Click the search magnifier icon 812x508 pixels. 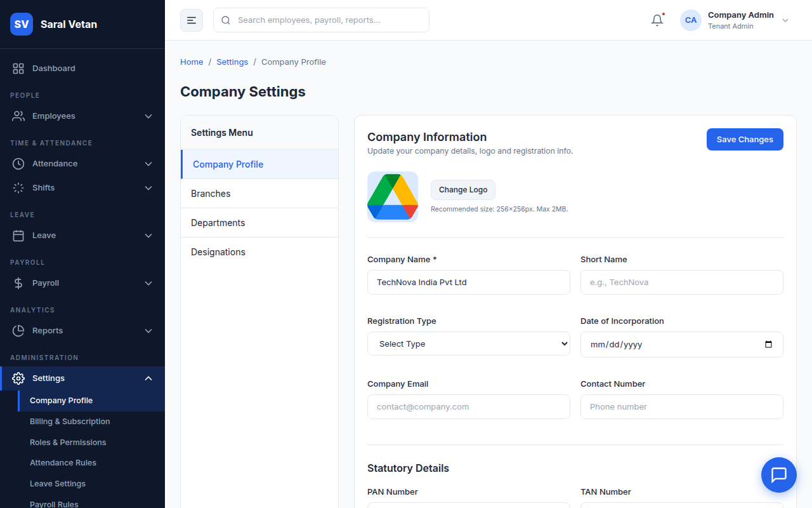point(226,20)
